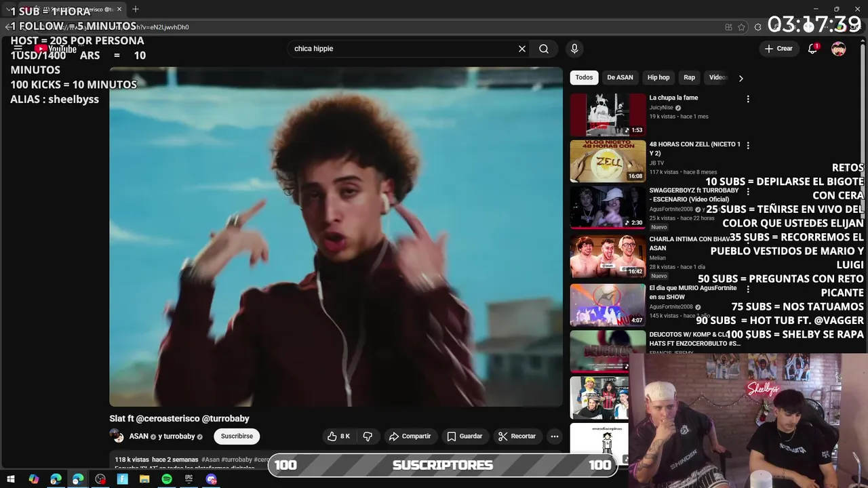This screenshot has height=488, width=868.
Task: Open a new browser tab with plus
Action: [x=136, y=9]
